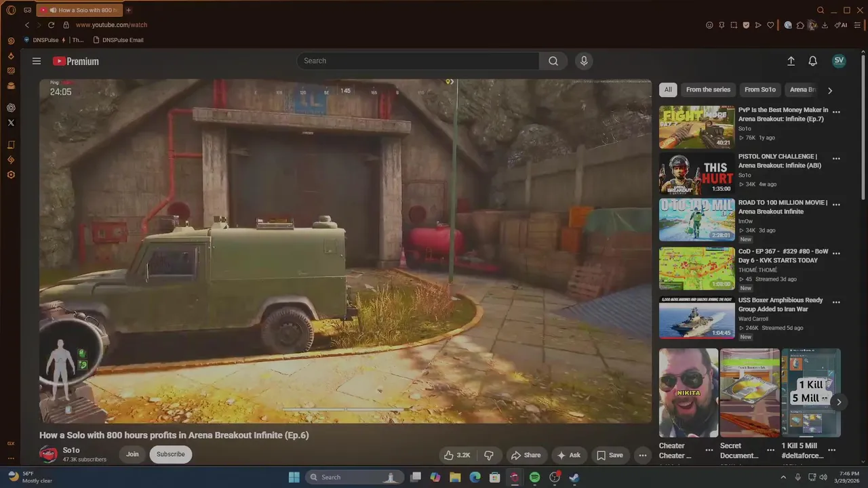Click the Join membership button
The image size is (868, 488).
pyautogui.click(x=132, y=454)
